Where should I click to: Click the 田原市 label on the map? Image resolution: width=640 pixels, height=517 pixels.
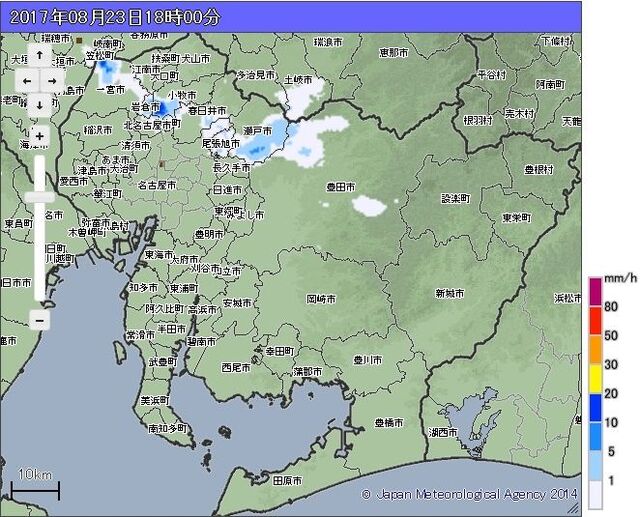pos(287,481)
